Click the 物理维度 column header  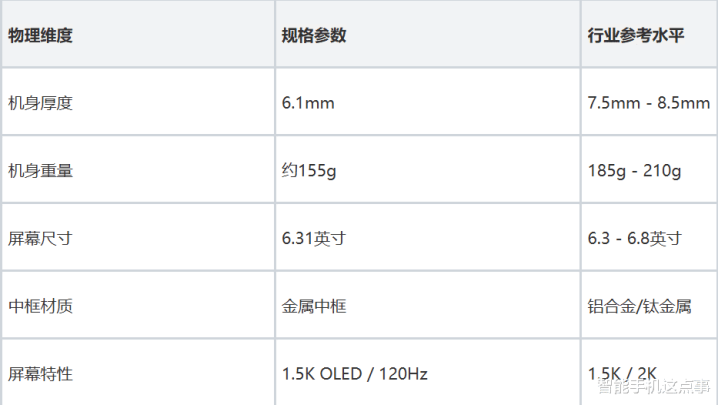41,35
